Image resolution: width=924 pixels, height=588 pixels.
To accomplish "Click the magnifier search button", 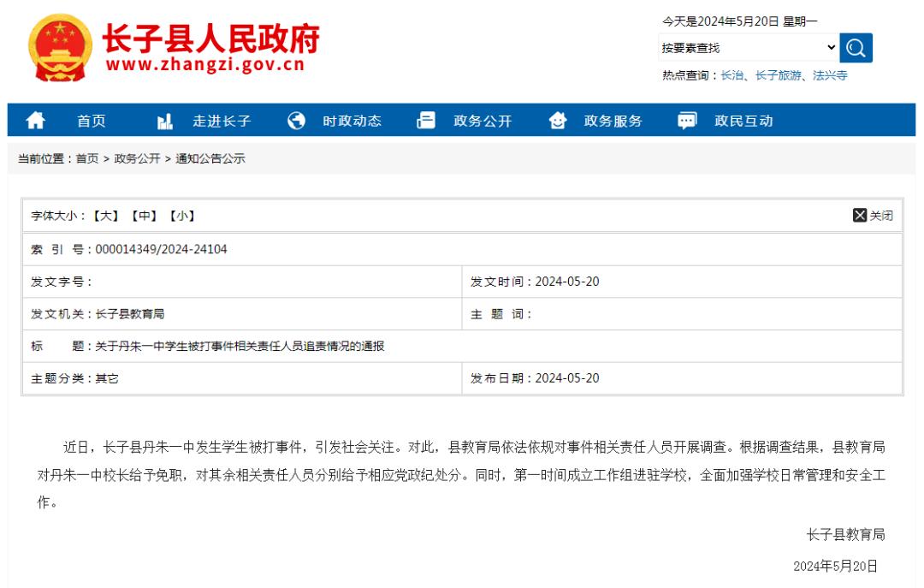I will (856, 48).
